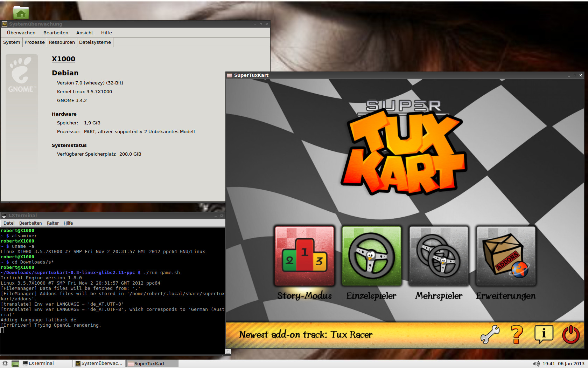Open Hilfe menu in LXTerminal
This screenshot has width=588, height=368.
click(x=68, y=223)
